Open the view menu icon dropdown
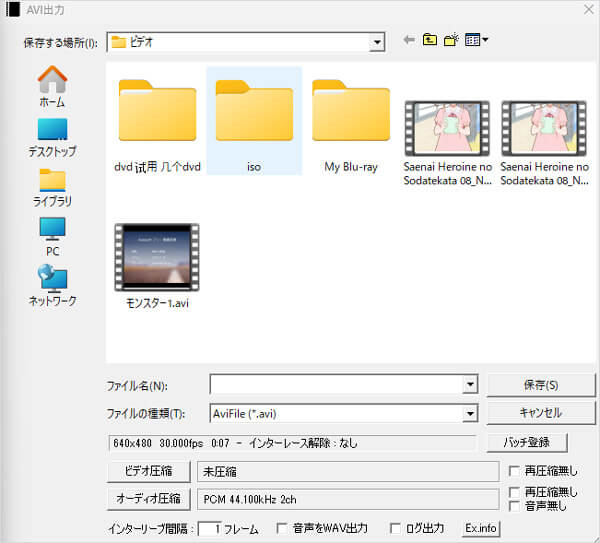The image size is (600, 543). 477,40
